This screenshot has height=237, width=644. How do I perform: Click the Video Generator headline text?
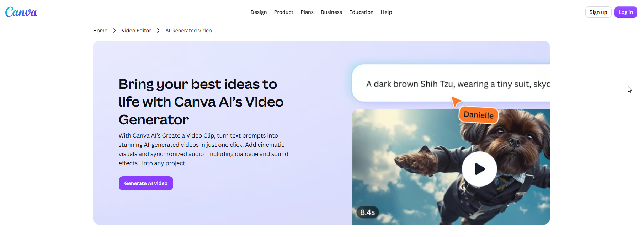point(201,102)
